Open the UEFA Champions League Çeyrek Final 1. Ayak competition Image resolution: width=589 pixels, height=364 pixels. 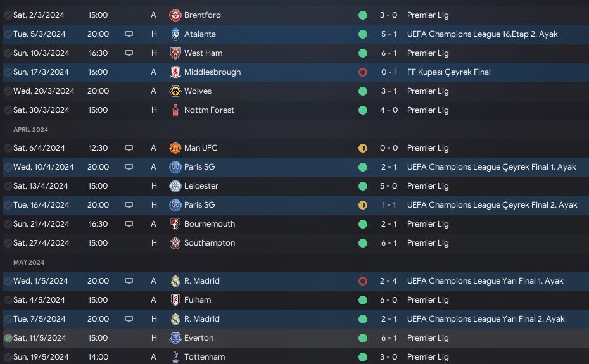click(491, 167)
